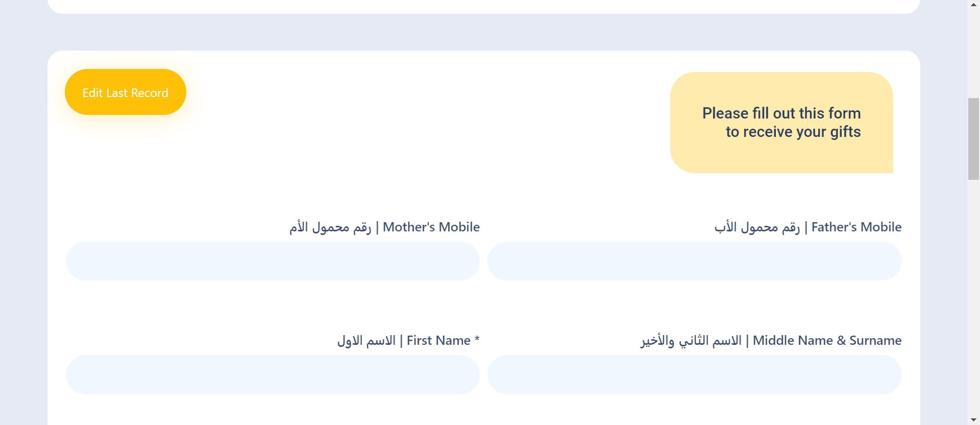Click the scroll down arrow
The width and height of the screenshot is (980, 425).
tap(973, 420)
